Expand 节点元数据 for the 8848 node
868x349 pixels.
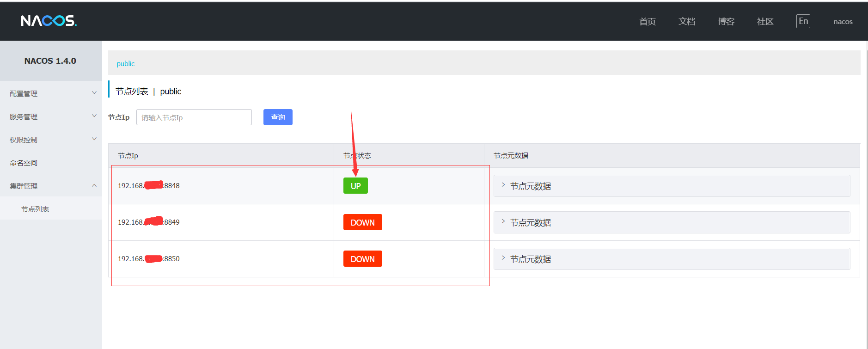(672, 186)
